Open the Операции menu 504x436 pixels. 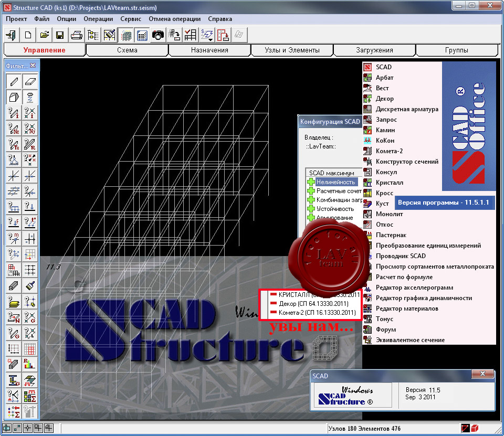[x=98, y=19]
